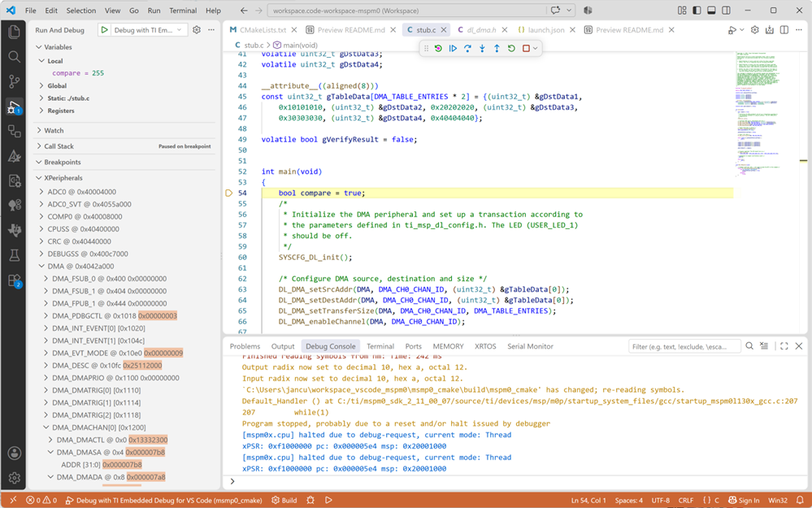
Task: Toggle bottom panel layout button
Action: coord(711,11)
